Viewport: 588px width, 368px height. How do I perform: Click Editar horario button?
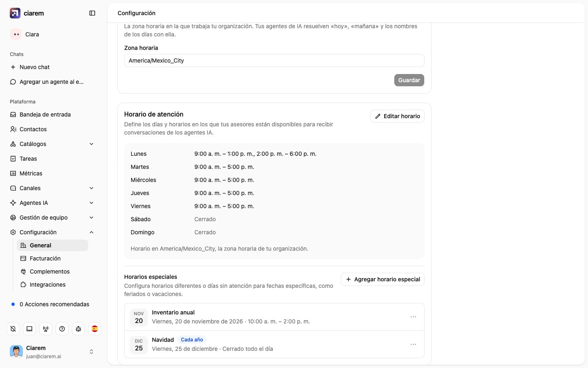[x=397, y=116]
